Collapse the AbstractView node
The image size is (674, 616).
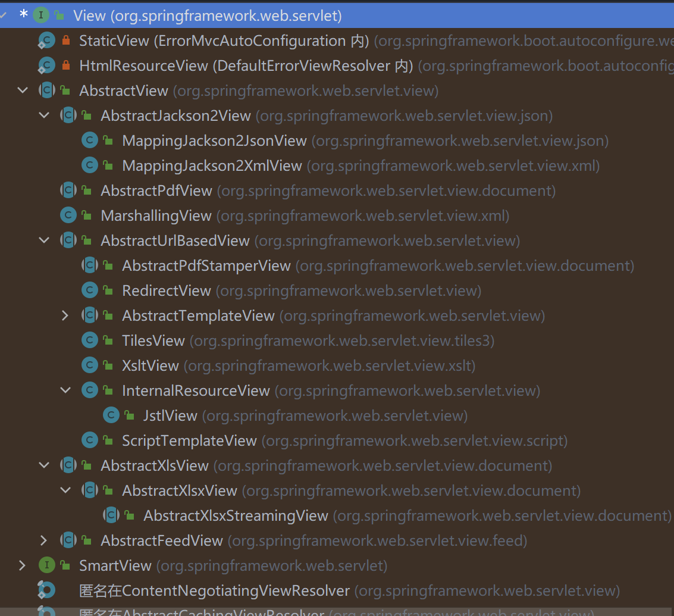coord(23,90)
